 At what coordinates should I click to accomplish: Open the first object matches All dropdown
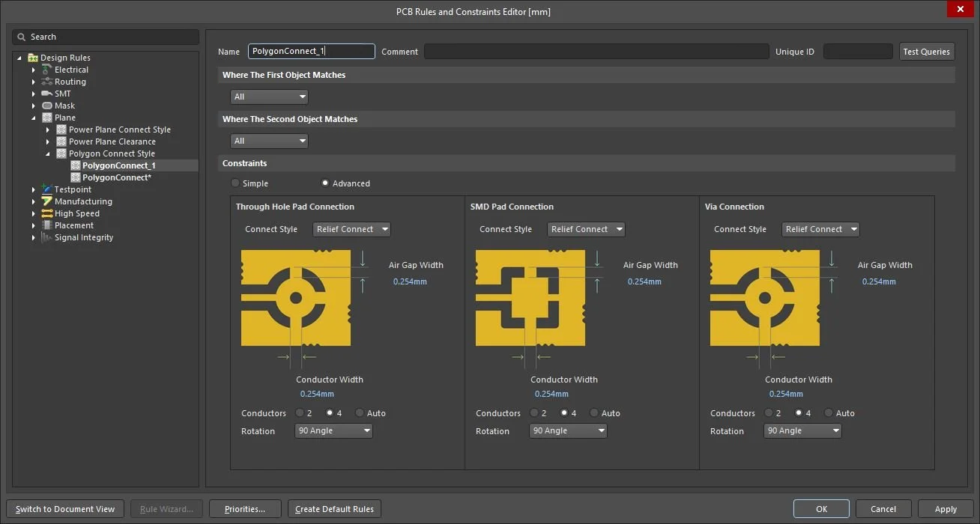[269, 97]
